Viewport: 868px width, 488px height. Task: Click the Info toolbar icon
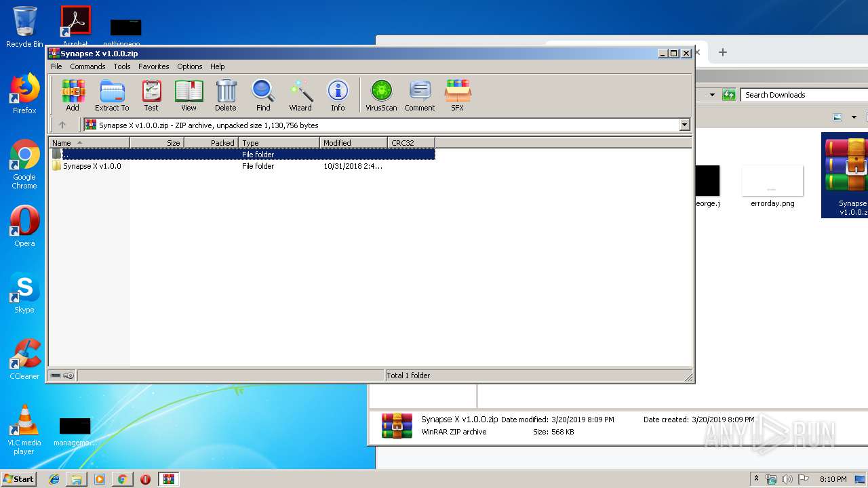[338, 95]
